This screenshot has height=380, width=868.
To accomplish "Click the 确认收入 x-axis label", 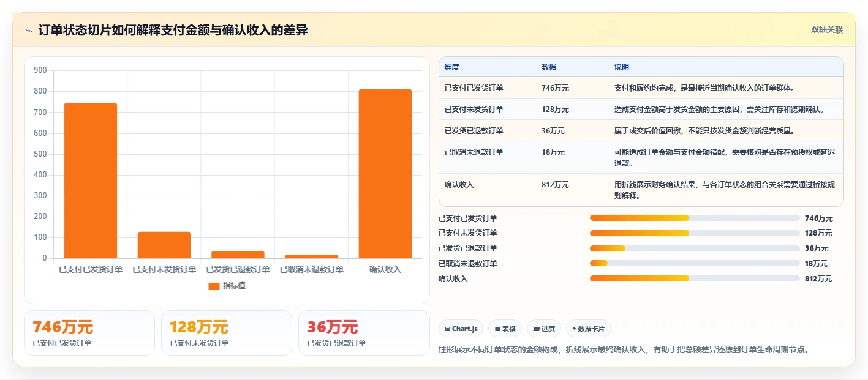I will pyautogui.click(x=385, y=269).
